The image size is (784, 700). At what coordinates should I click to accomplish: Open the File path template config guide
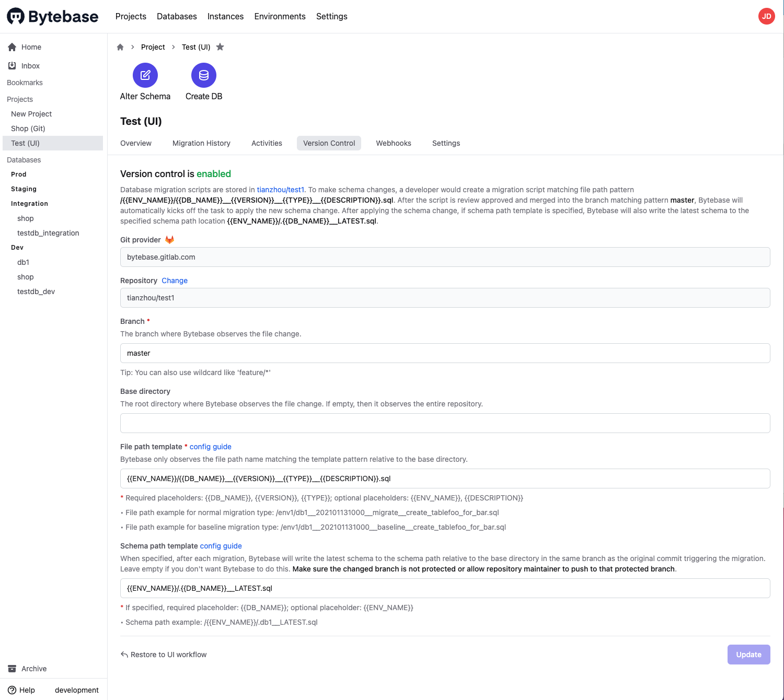(x=211, y=447)
